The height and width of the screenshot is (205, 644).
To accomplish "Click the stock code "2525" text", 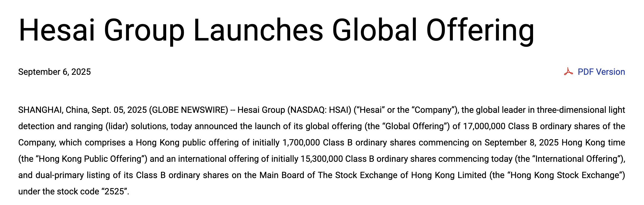I will coord(114,191).
